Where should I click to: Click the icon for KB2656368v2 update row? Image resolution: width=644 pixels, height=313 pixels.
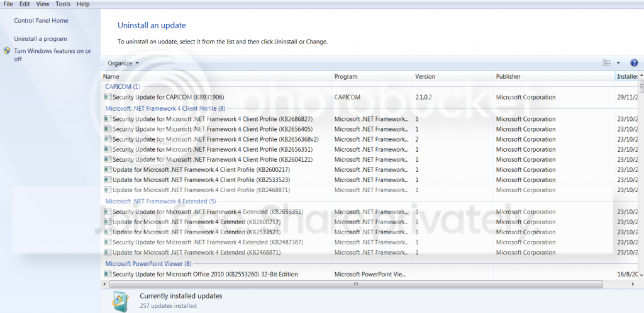[108, 139]
